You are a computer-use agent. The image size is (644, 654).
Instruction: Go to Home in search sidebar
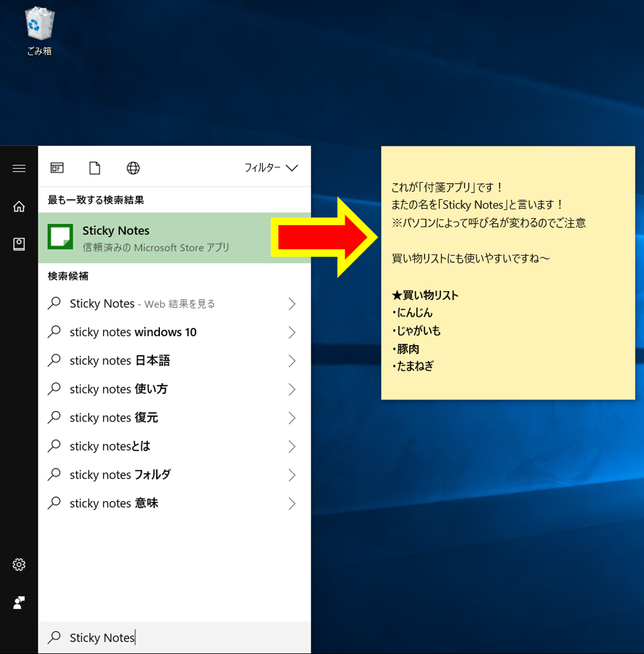tap(19, 206)
